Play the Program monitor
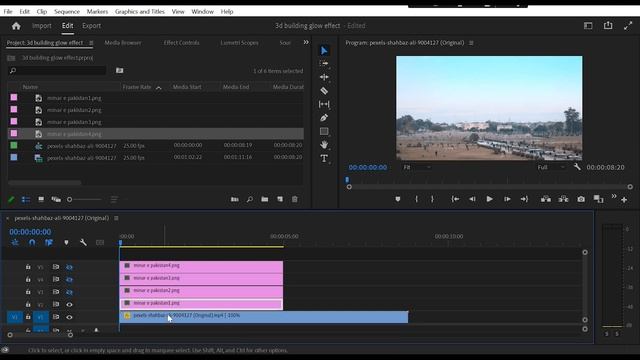Image resolution: width=640 pixels, height=360 pixels. (x=489, y=199)
